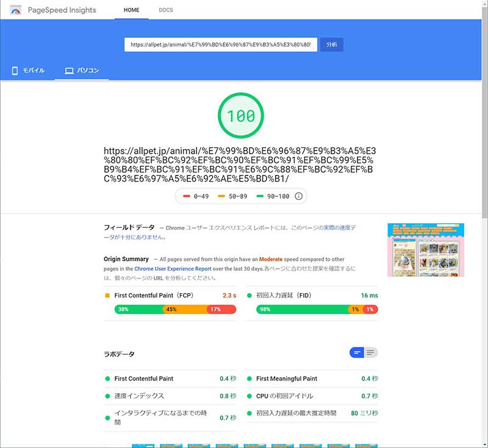Screen dimensions: 488x448
Task: Switch lab data to expanded list view
Action: click(371, 352)
